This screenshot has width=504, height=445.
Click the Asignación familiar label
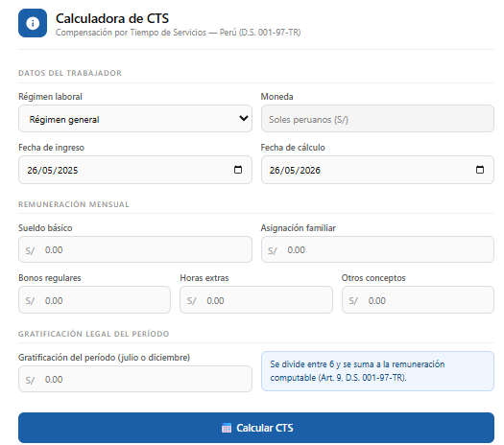point(298,228)
